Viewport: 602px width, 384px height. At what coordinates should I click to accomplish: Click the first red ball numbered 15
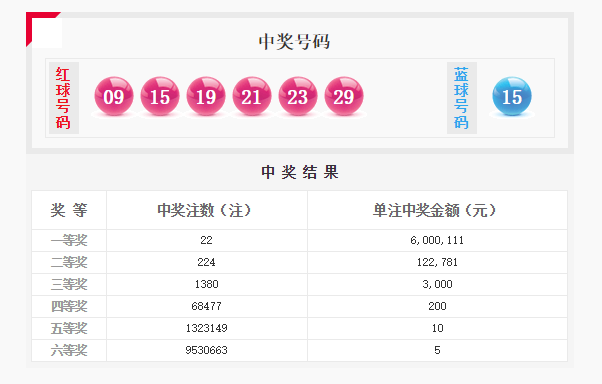coord(160,96)
